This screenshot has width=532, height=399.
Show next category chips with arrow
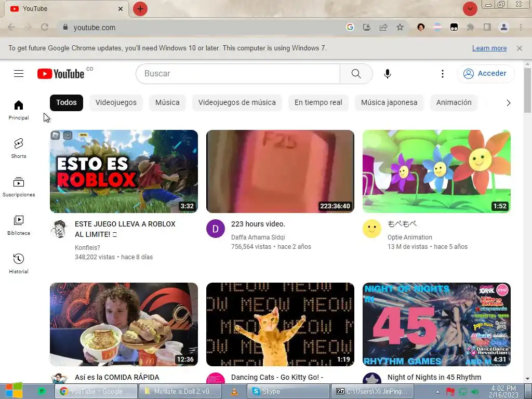pos(508,103)
